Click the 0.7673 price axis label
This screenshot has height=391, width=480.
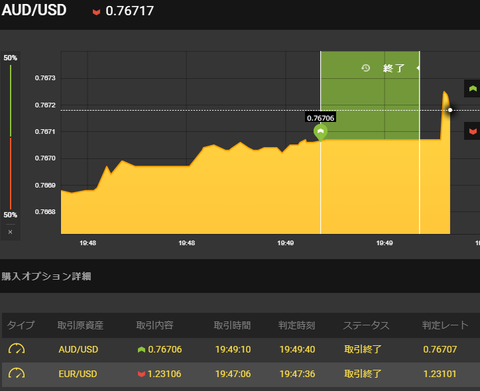[45, 78]
